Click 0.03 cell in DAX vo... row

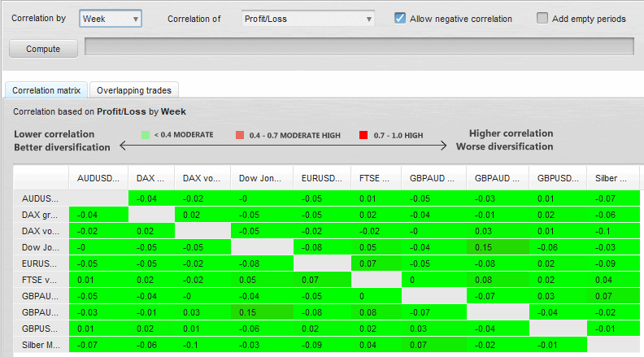click(x=498, y=231)
